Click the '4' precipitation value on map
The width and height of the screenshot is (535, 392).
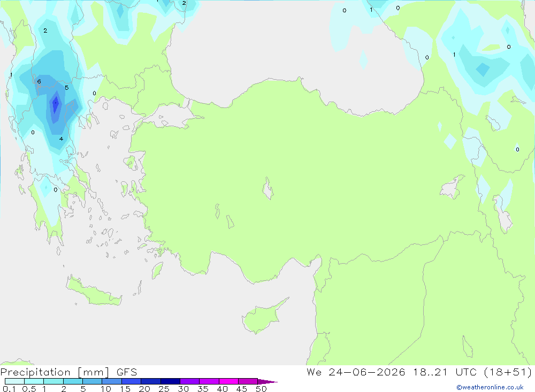coord(61,139)
